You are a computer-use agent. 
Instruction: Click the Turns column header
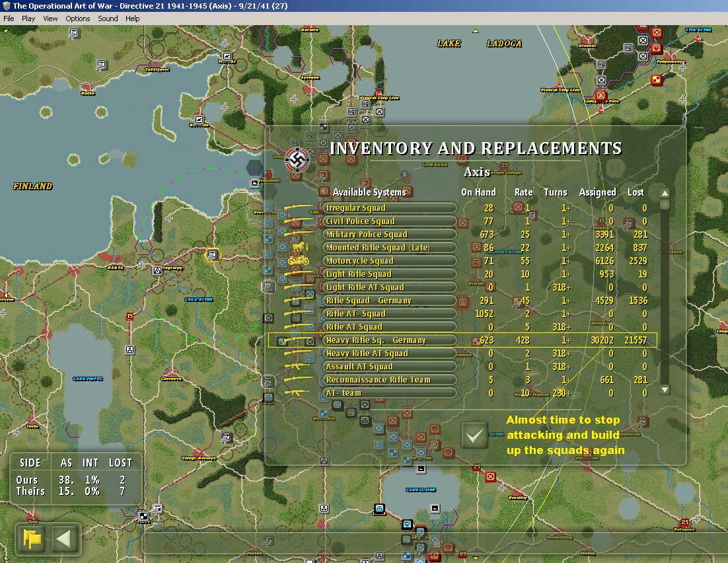pyautogui.click(x=556, y=192)
